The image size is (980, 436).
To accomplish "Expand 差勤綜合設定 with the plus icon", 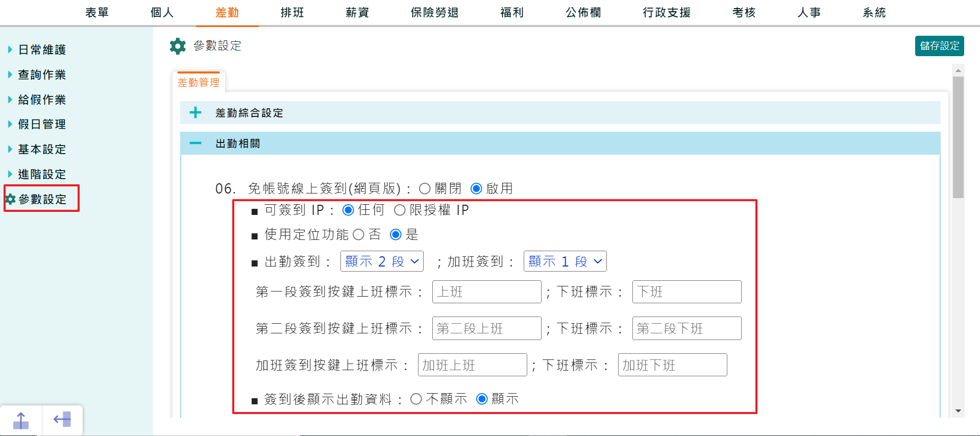I will click(195, 112).
